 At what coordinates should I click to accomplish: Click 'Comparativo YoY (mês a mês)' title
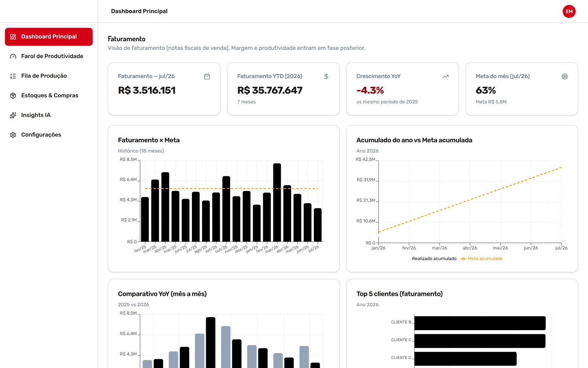pyautogui.click(x=162, y=294)
